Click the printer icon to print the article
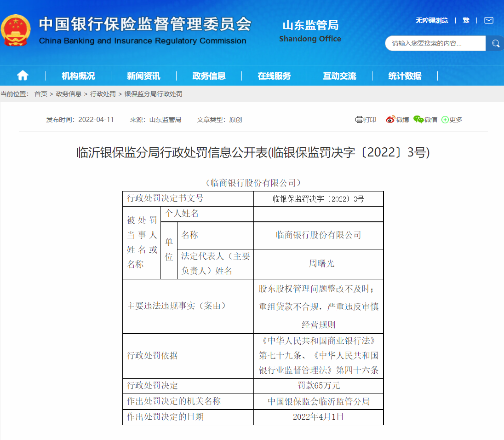Screen dimensions: 504x440 tap(359, 119)
